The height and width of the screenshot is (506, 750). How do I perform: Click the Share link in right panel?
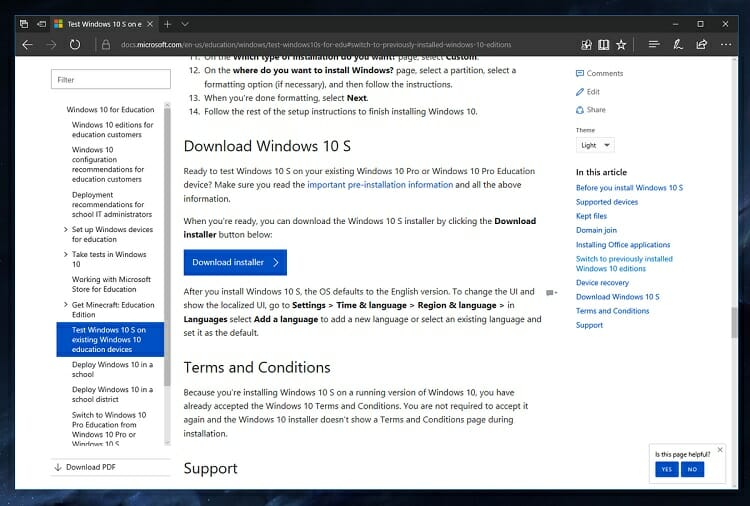click(x=591, y=110)
